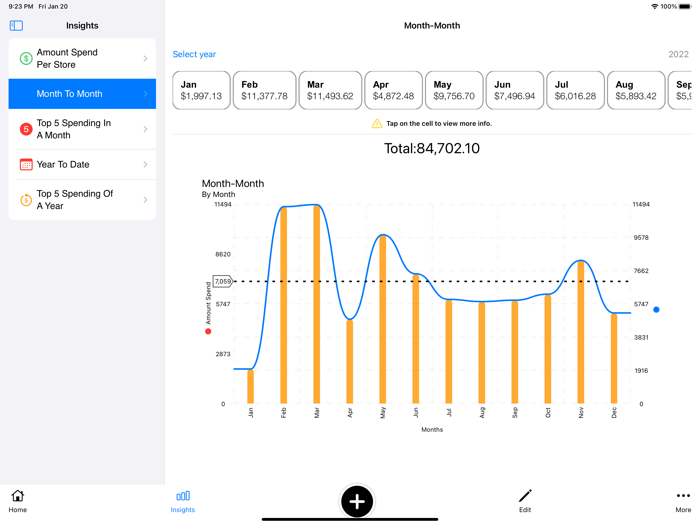Viewport: 700px width, 525px height.
Task: Click the red Amount Spend legend dot
Action: point(208,331)
